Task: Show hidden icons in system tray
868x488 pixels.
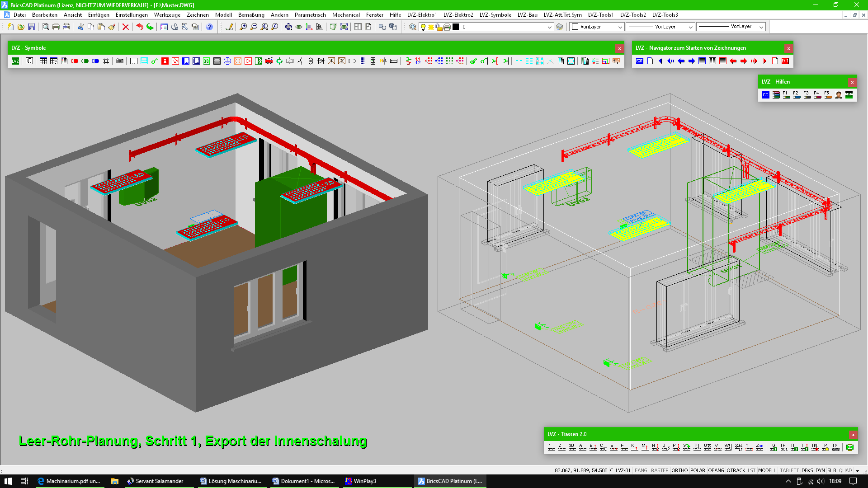Action: pyautogui.click(x=788, y=481)
